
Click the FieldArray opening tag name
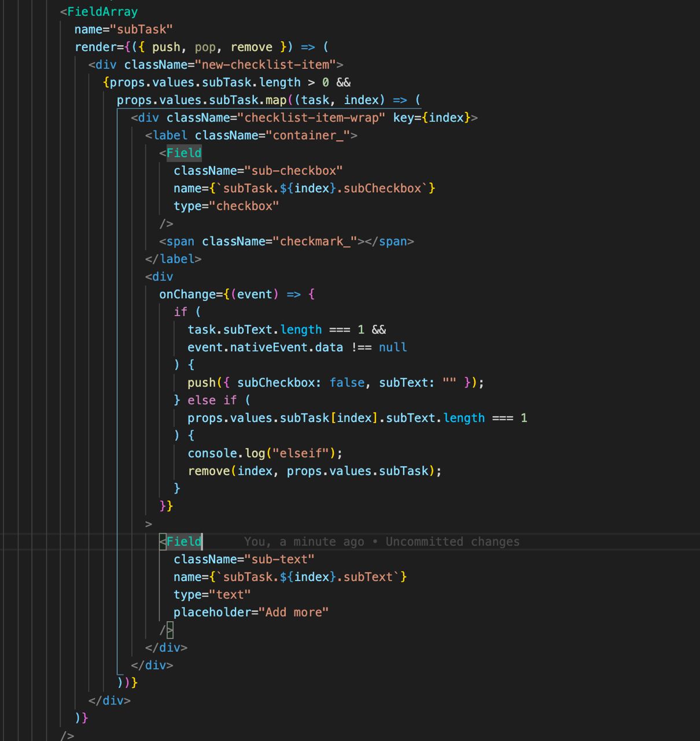(102, 12)
